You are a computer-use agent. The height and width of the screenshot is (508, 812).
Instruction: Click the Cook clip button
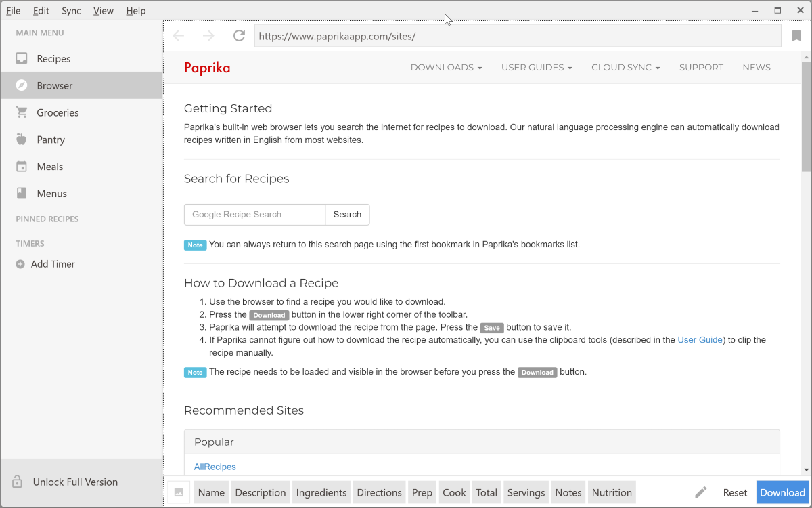(x=454, y=492)
